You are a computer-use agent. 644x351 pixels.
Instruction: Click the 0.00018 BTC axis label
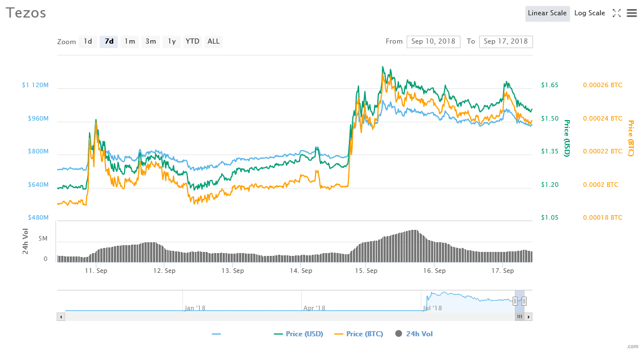[603, 218]
